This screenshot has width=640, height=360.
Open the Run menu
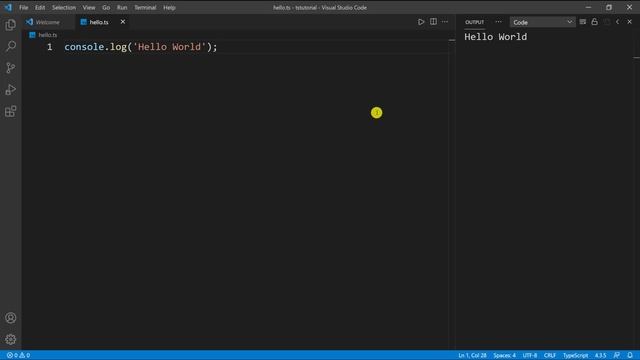click(x=122, y=7)
